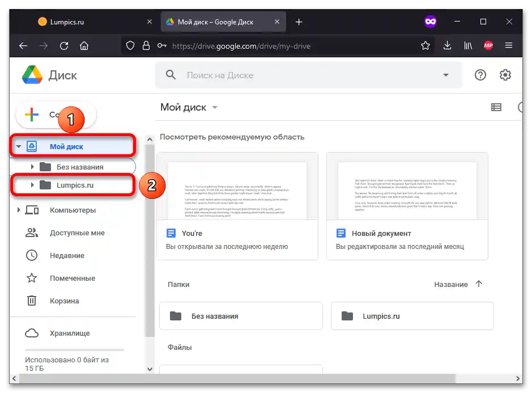Viewport: 532px width, 393px height.
Task: Click the padlock site info icon
Action: [x=146, y=45]
